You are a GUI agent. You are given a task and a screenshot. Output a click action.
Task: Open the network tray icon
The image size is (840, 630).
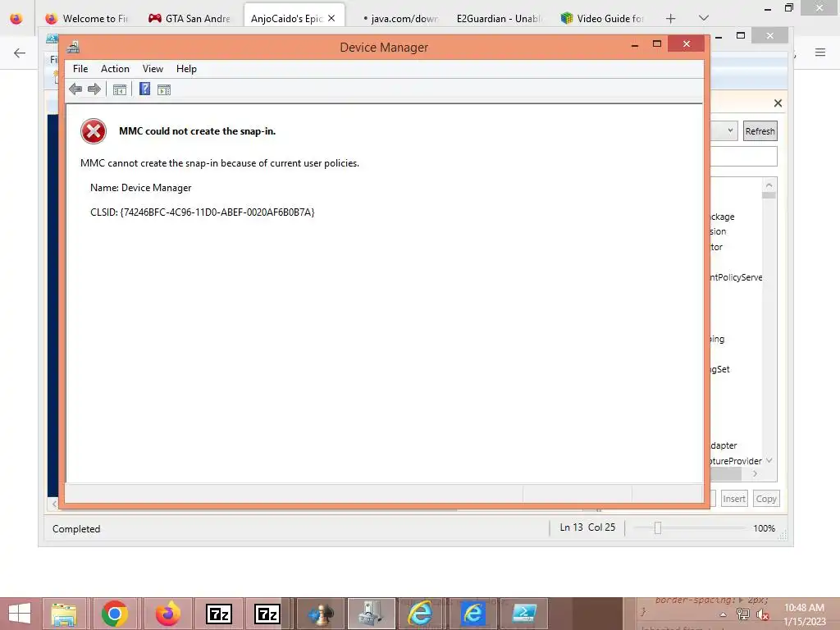(743, 614)
